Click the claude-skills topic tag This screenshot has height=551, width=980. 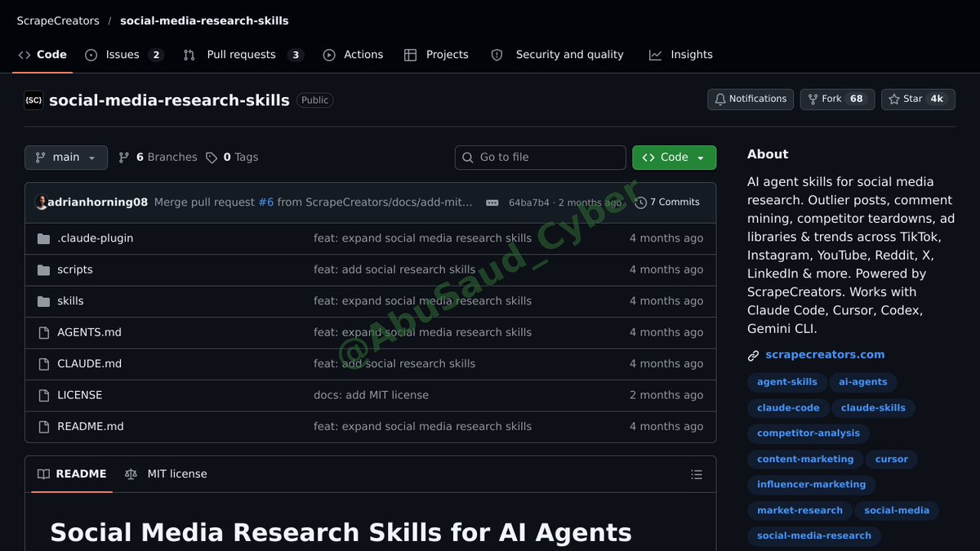(x=873, y=407)
